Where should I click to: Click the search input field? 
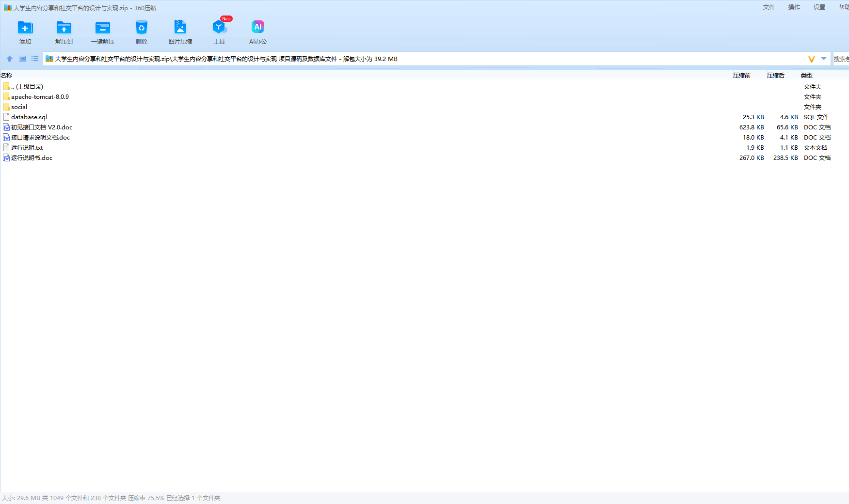(841, 59)
